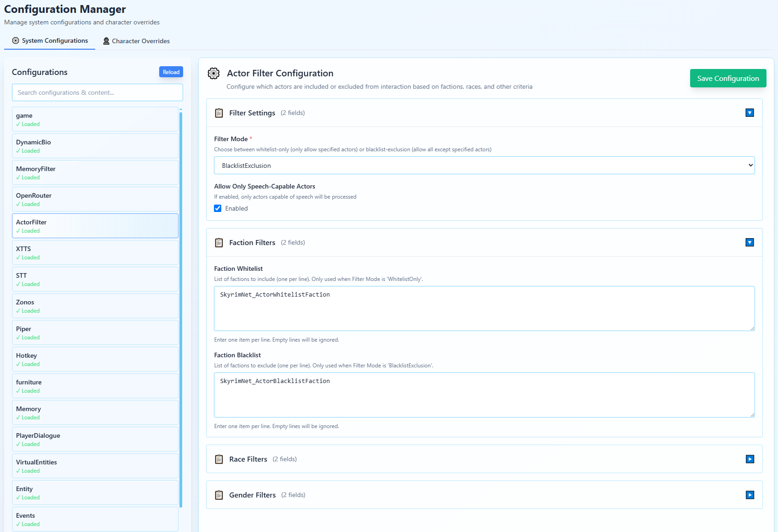The image size is (778, 532).
Task: Expand the Gender Filters section
Action: point(749,495)
